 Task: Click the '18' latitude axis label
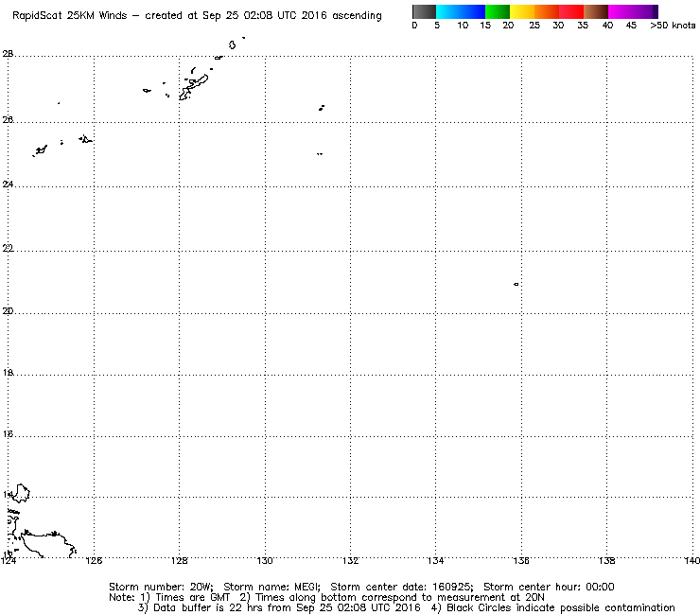[8, 373]
